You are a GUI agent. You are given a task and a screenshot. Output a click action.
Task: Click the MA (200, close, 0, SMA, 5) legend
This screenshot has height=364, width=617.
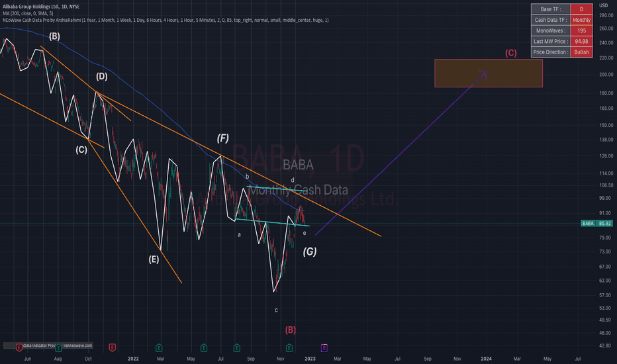[x=28, y=13]
